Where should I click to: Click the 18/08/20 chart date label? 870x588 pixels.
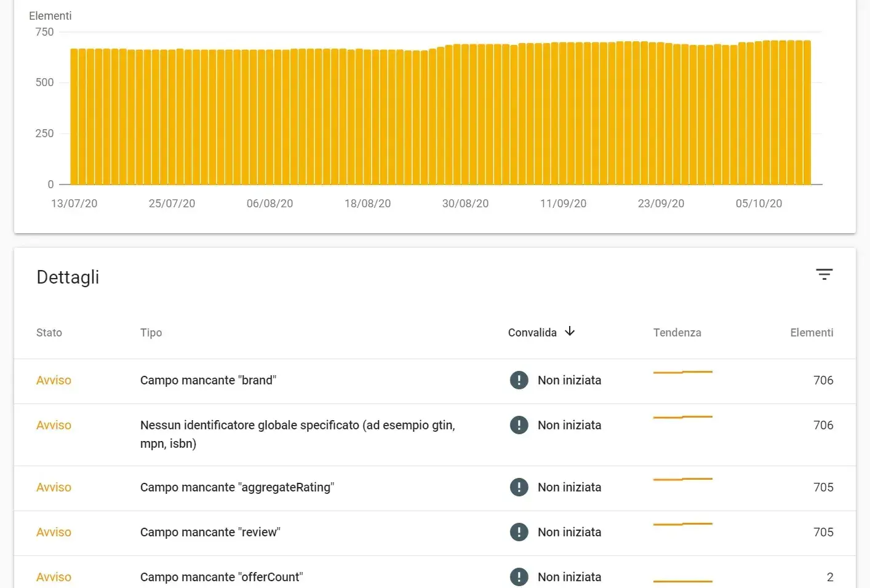click(367, 204)
